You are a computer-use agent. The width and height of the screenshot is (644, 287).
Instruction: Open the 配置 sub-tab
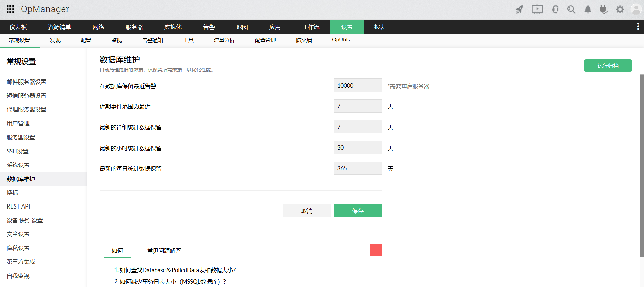[x=86, y=40]
